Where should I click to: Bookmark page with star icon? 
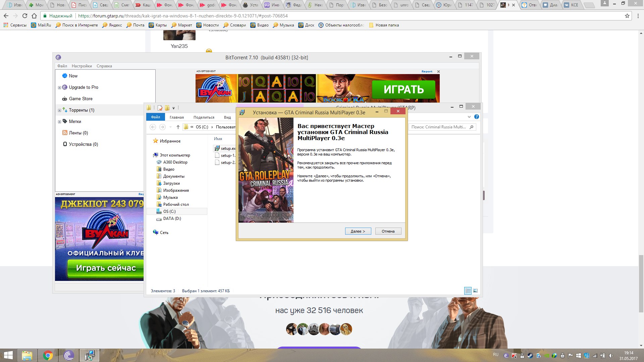coord(627,16)
